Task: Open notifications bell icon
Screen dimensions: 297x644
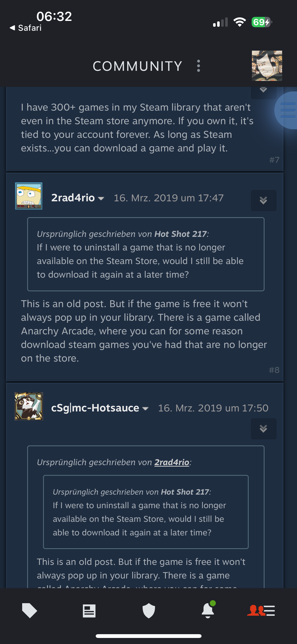Action: 208,610
